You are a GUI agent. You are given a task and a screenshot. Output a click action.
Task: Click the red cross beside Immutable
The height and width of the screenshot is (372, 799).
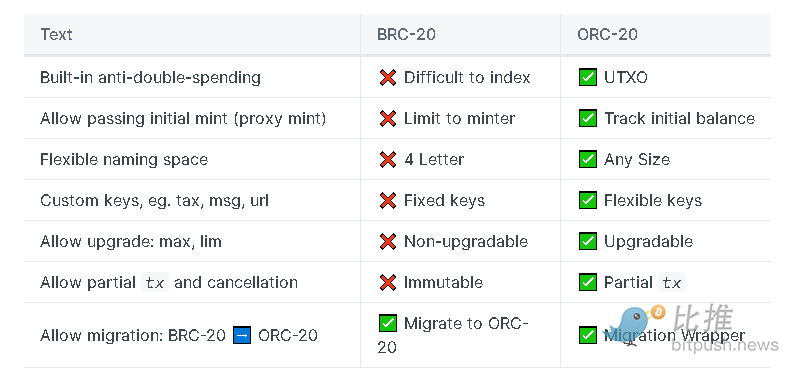tap(388, 282)
